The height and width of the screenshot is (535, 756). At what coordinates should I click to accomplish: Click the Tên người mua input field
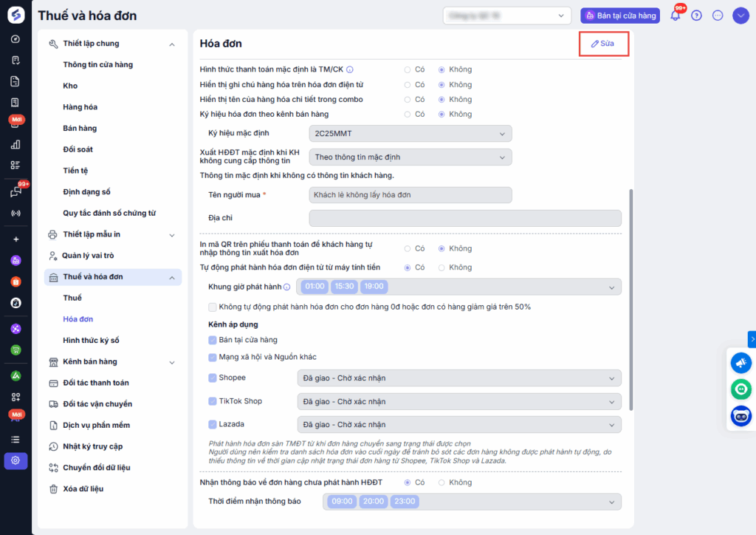(x=410, y=195)
